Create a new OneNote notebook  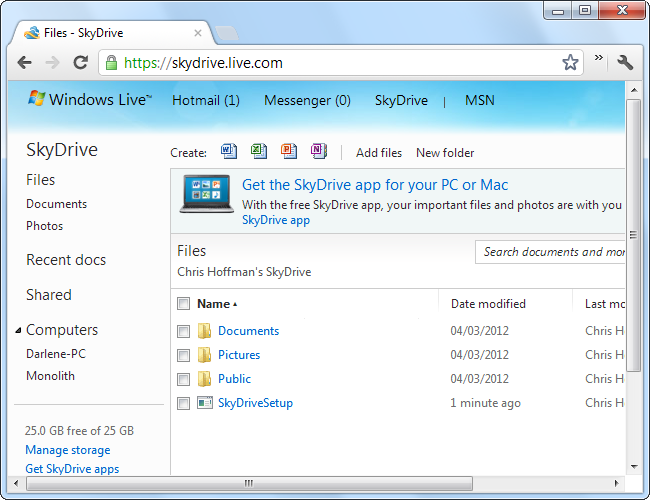[x=319, y=151]
